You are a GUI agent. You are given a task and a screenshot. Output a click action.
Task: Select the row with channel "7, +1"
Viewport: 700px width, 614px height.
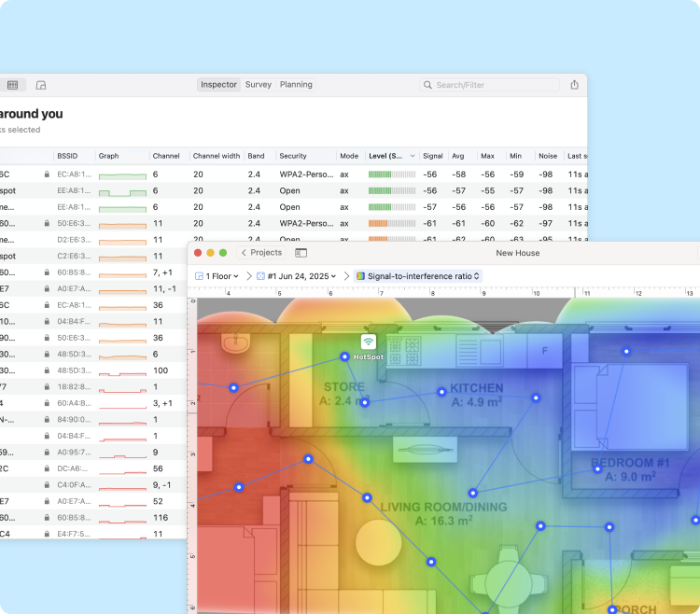click(92, 272)
